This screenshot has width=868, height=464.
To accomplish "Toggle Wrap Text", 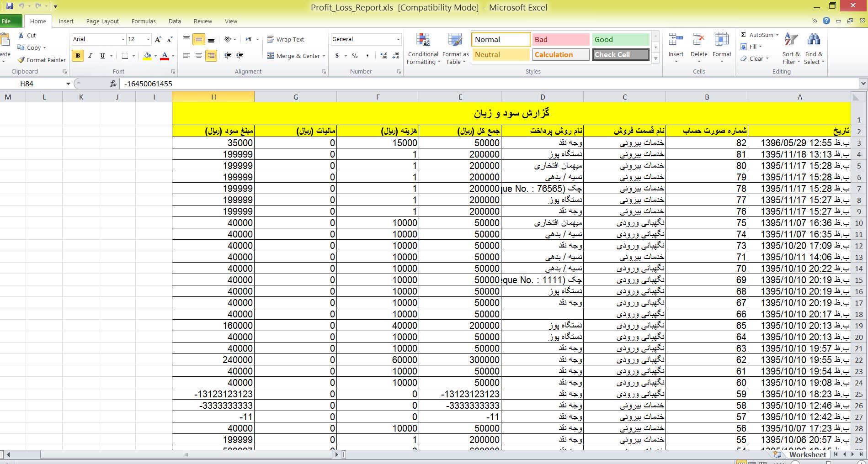I will click(x=286, y=39).
